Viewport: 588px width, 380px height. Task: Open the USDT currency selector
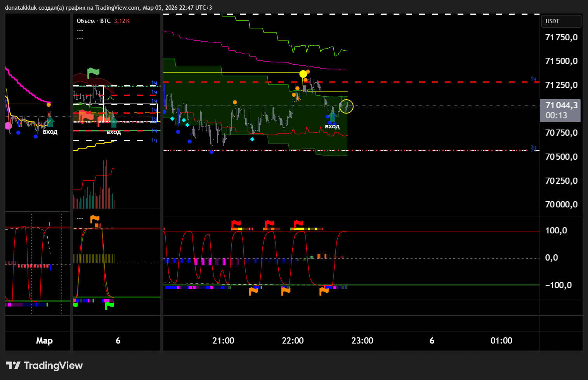[x=561, y=21]
